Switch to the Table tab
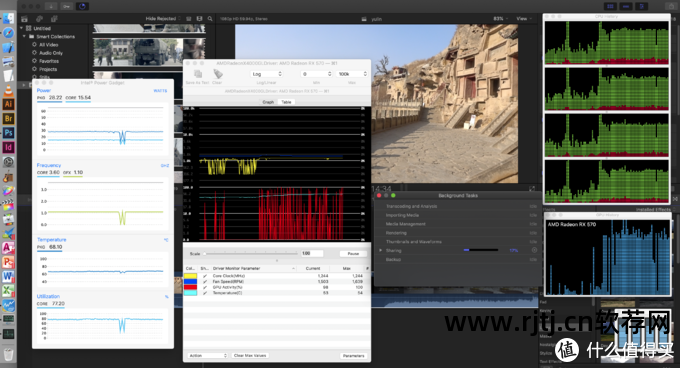 pyautogui.click(x=287, y=102)
